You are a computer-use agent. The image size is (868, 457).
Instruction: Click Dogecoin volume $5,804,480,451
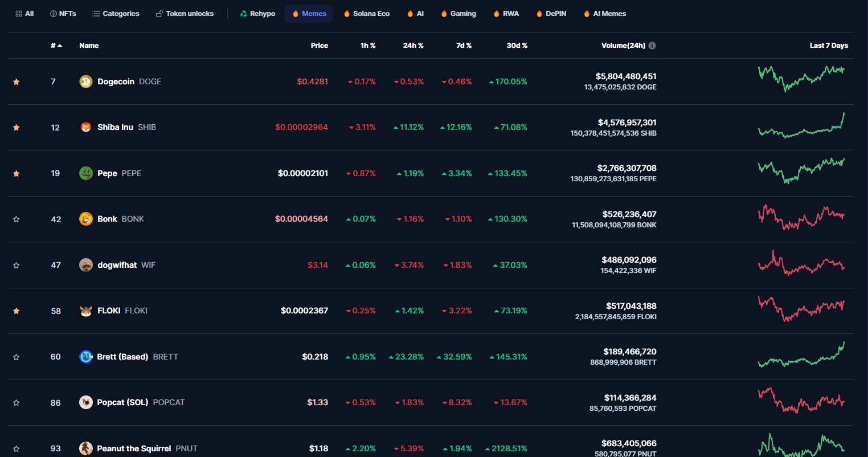[x=626, y=76]
